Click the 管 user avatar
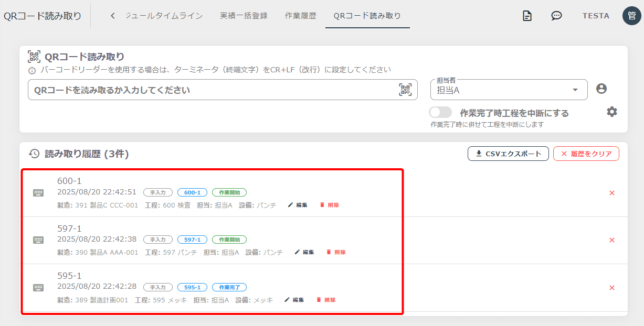Image resolution: width=644 pixels, height=326 pixels. click(x=631, y=16)
